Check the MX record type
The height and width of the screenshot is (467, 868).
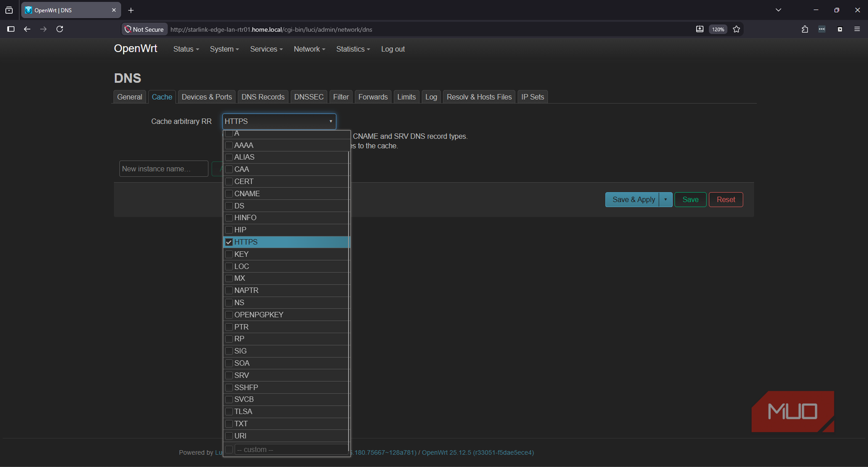coord(229,278)
